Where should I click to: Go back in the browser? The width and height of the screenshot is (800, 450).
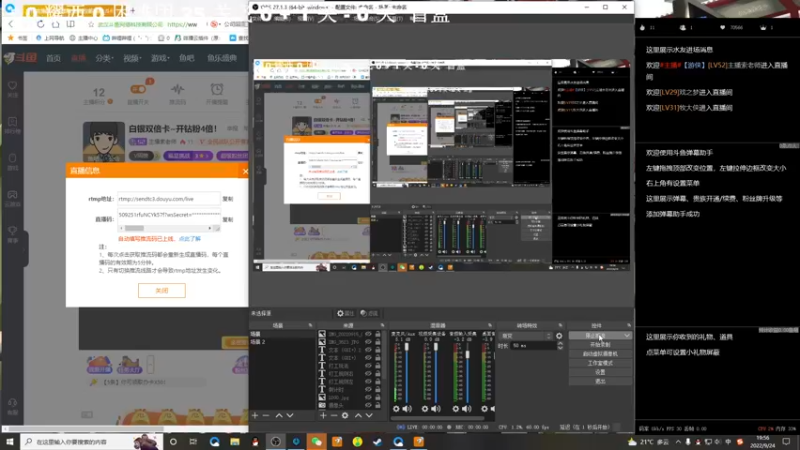(x=11, y=24)
